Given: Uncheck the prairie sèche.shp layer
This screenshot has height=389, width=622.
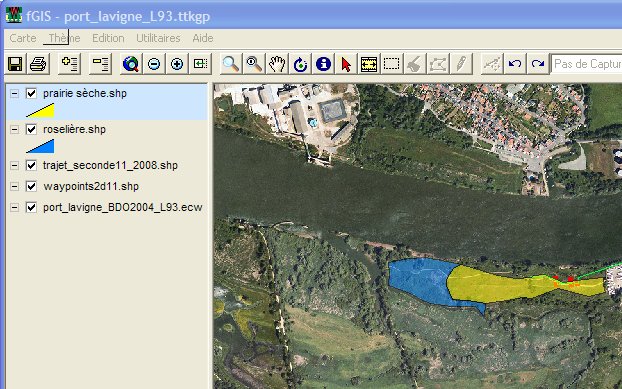Looking at the screenshot, I should (31, 94).
